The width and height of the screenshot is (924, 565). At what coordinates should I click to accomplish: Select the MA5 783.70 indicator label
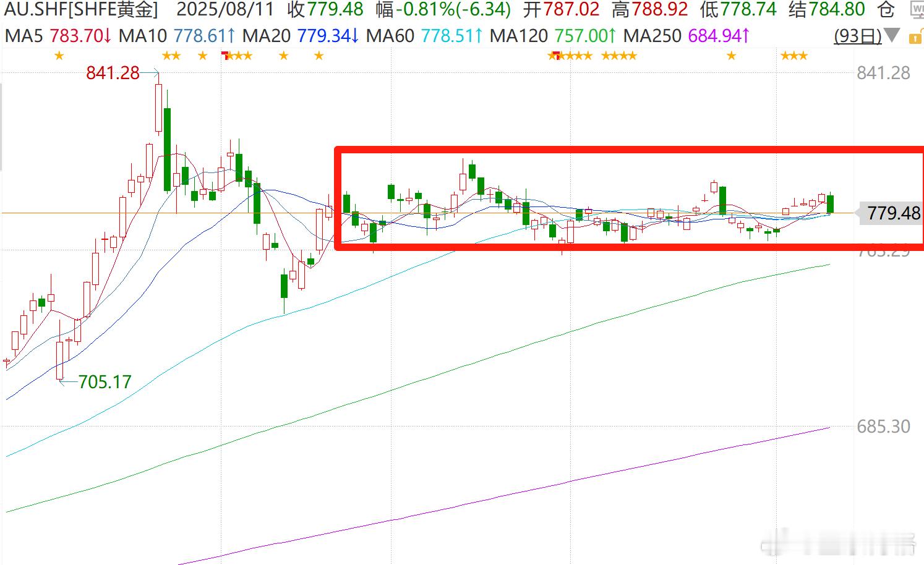[58, 36]
